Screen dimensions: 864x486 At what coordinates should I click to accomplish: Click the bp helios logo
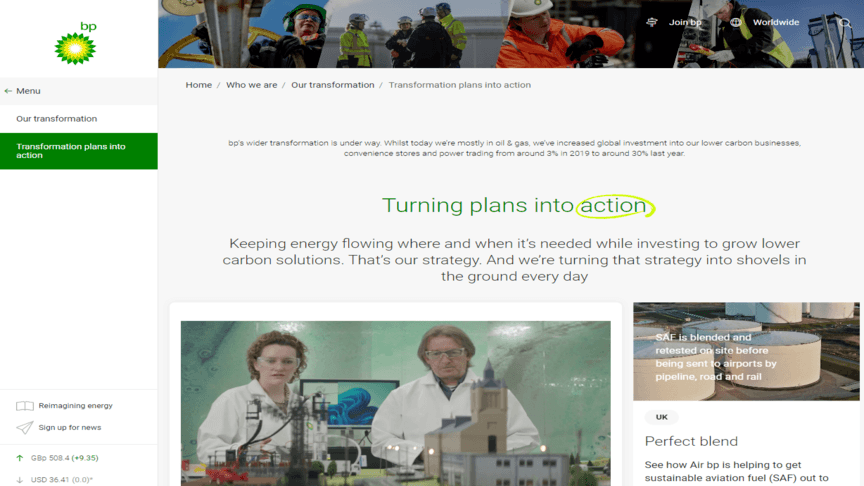coord(75,43)
